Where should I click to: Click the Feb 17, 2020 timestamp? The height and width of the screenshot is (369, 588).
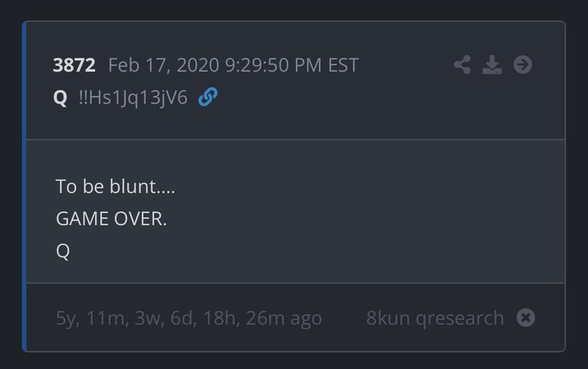(x=233, y=65)
